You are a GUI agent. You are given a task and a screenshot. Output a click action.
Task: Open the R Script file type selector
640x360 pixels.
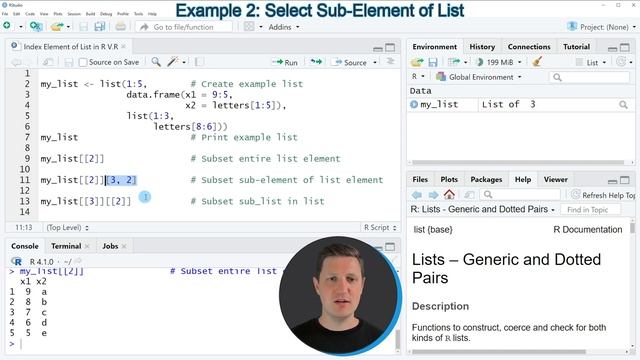click(380, 227)
